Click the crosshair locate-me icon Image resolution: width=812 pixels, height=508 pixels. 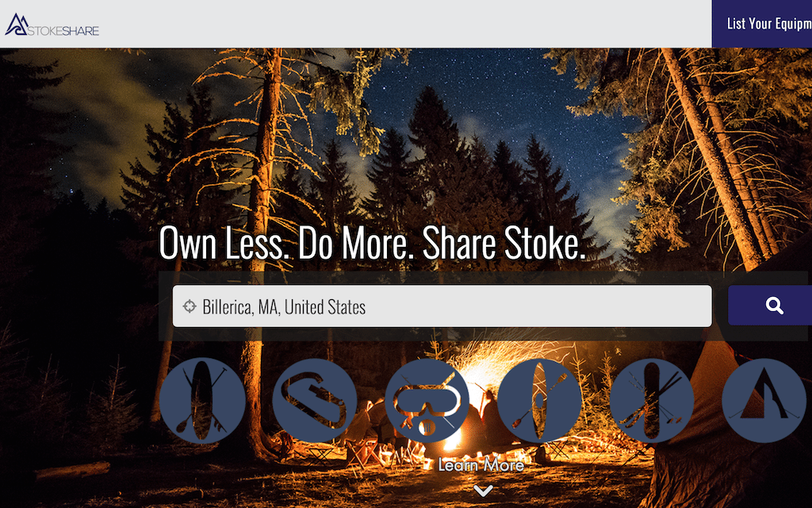coord(190,306)
